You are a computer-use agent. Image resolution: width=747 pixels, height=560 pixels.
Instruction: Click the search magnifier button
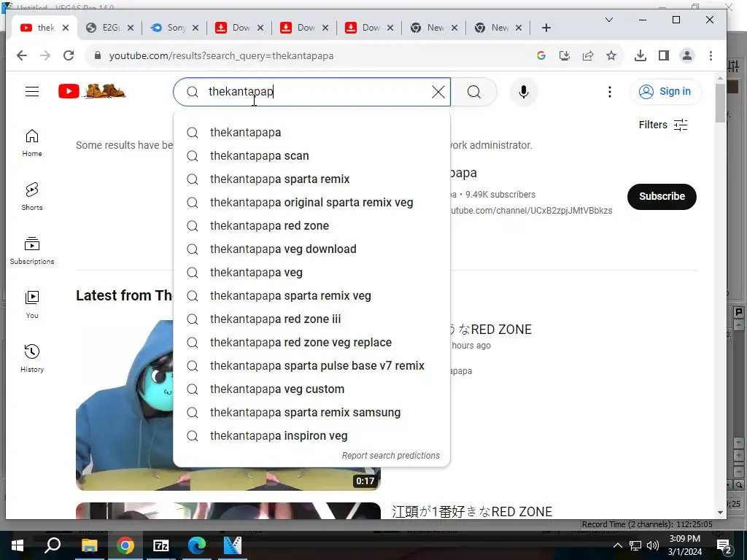point(474,91)
